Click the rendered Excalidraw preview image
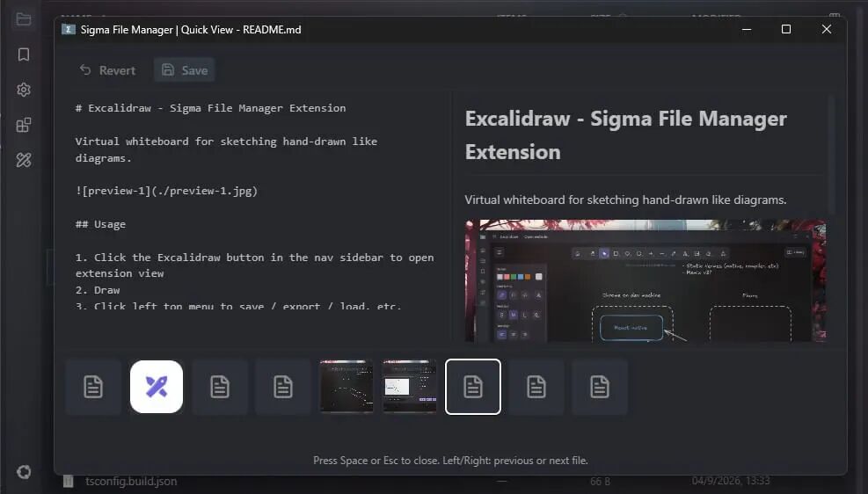This screenshot has height=494, width=868. (x=646, y=280)
